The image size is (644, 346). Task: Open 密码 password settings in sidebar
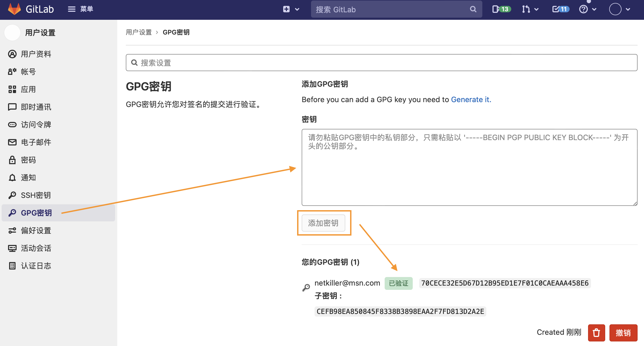(28, 160)
